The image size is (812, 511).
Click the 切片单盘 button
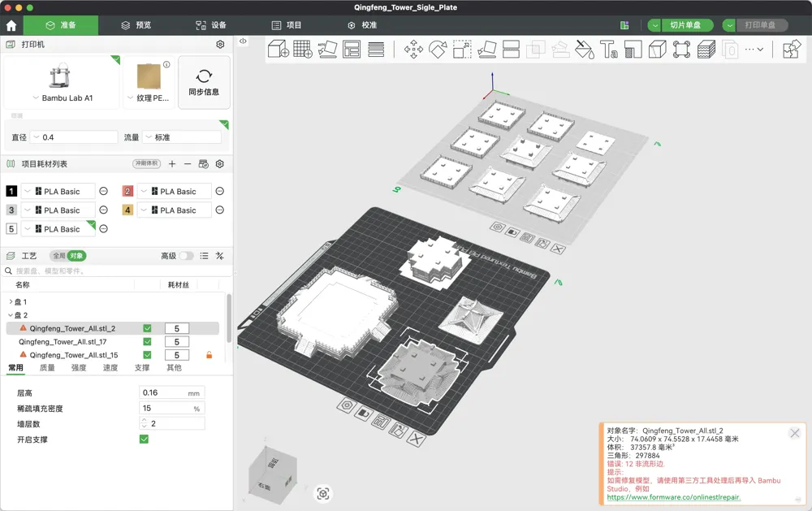pyautogui.click(x=687, y=25)
